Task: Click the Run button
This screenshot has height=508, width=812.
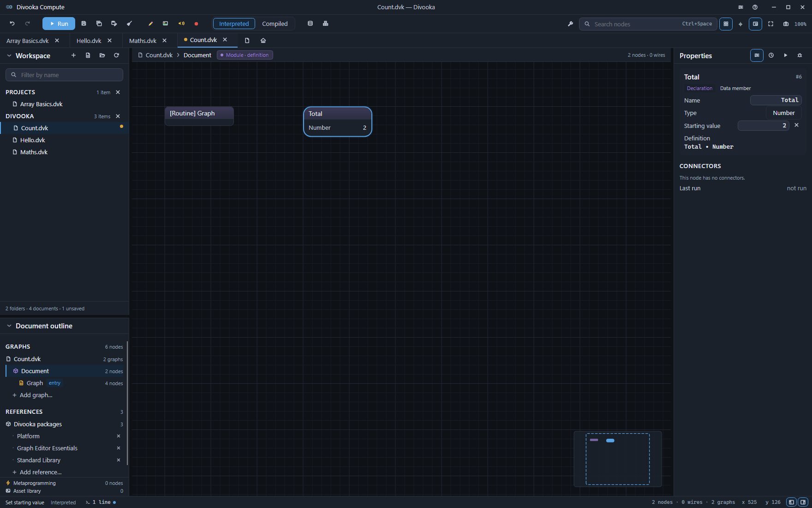Action: point(59,24)
